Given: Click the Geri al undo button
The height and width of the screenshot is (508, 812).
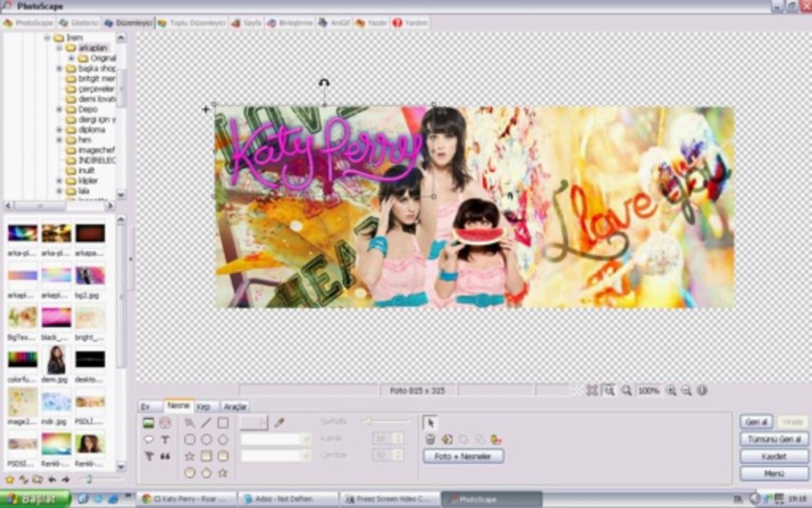Looking at the screenshot, I should [756, 422].
